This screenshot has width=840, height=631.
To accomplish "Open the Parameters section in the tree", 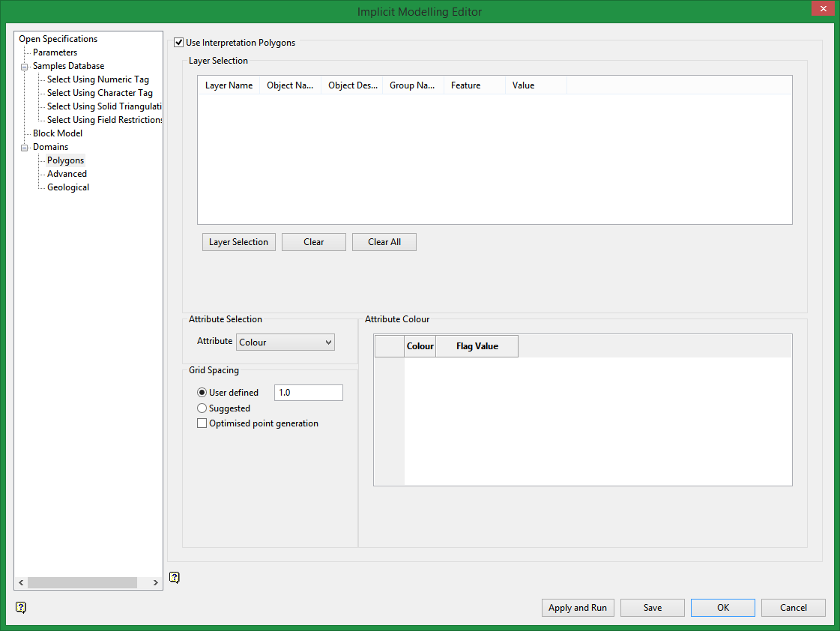I will (55, 52).
